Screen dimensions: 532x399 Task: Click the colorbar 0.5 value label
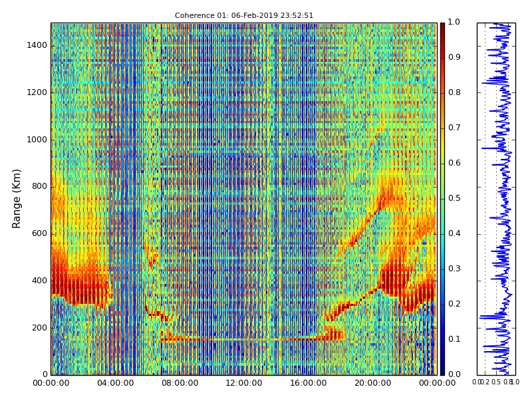click(x=454, y=198)
